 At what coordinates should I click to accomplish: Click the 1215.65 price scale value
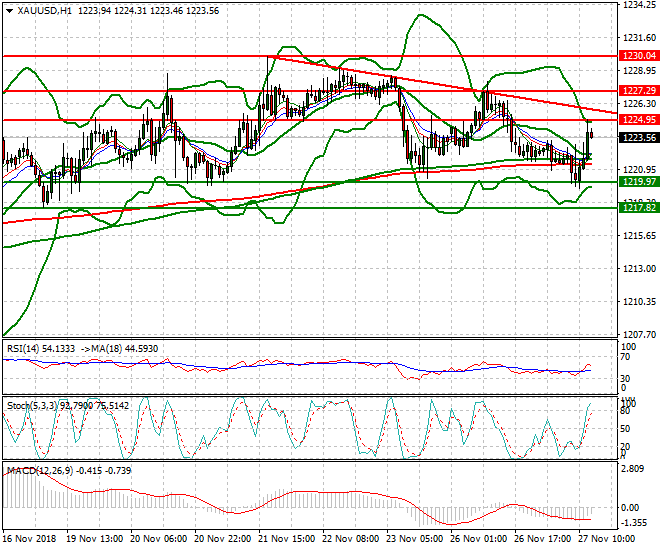coord(639,236)
